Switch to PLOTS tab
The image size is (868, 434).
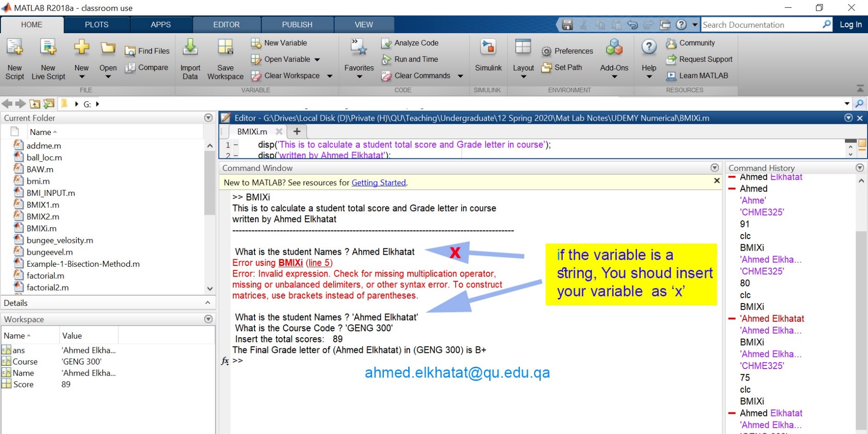click(x=97, y=25)
